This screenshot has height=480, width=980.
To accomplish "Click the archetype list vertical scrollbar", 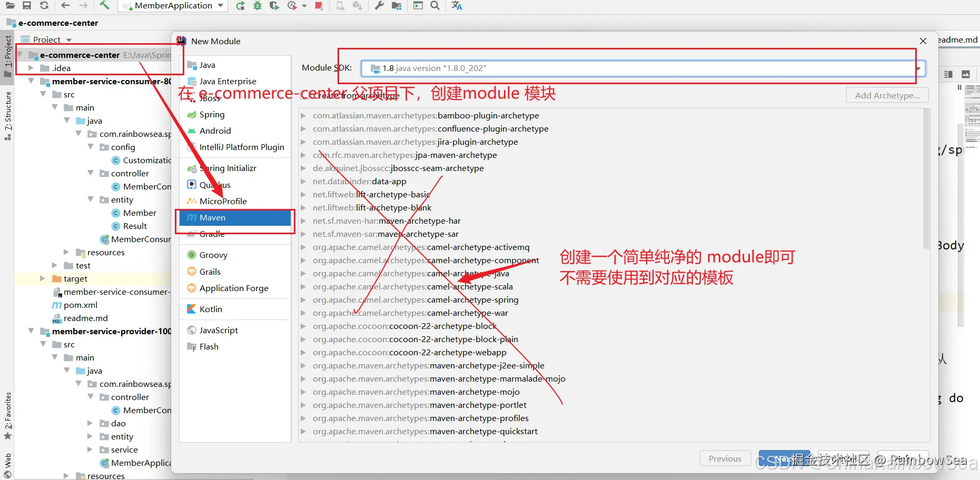I will (927, 179).
